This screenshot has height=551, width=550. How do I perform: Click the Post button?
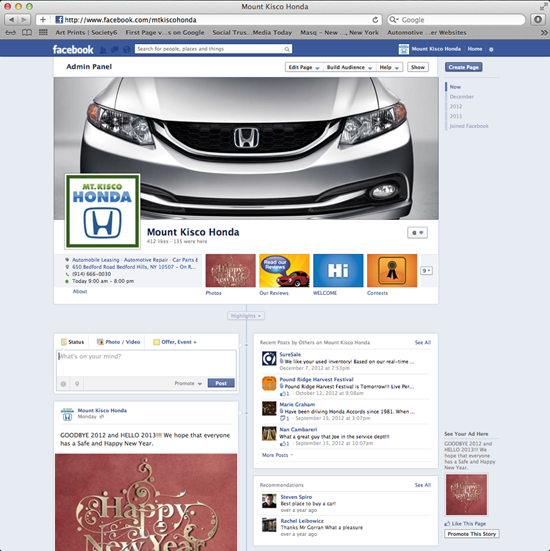pos(221,383)
